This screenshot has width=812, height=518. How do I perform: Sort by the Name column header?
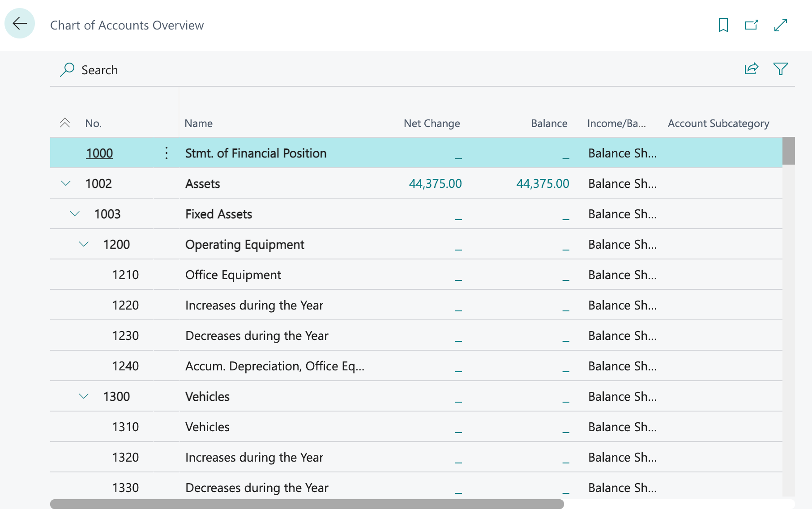pos(199,123)
